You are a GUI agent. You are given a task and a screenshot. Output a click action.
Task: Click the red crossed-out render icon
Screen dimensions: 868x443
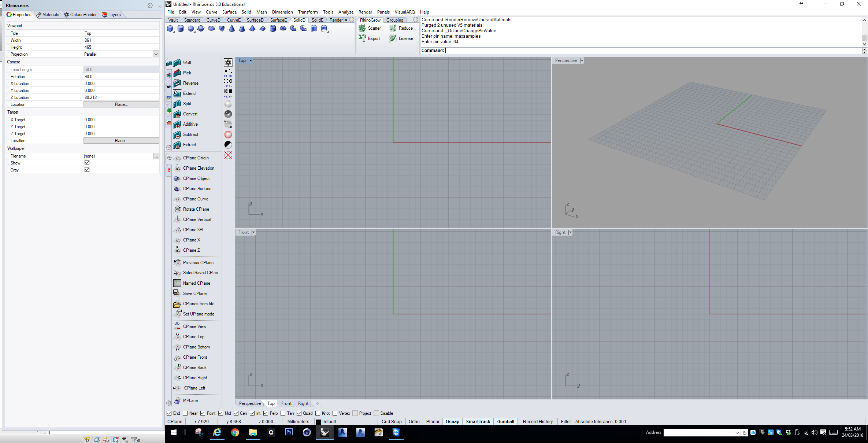(228, 155)
